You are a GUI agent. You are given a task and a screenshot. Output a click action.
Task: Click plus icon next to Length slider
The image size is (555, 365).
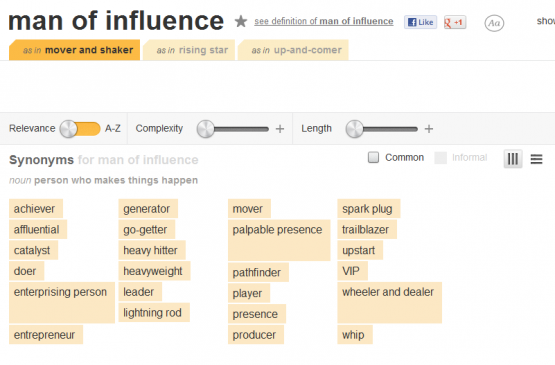coord(429,129)
